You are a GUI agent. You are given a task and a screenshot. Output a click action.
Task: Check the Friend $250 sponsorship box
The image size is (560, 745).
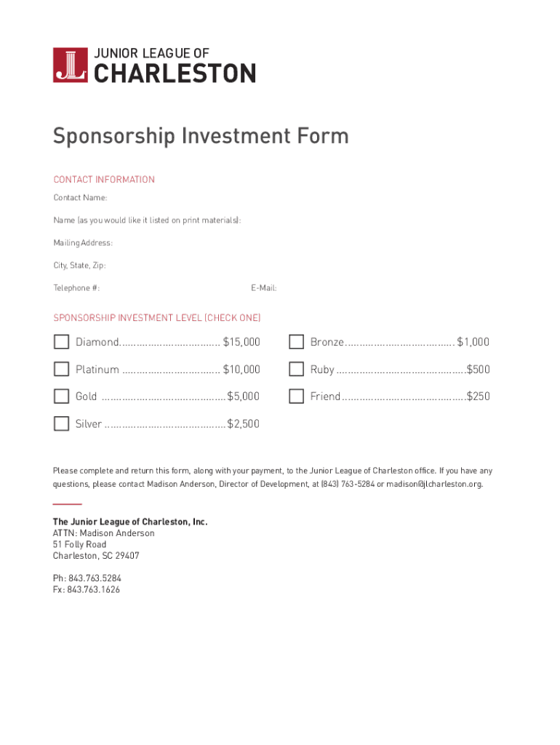pos(296,397)
